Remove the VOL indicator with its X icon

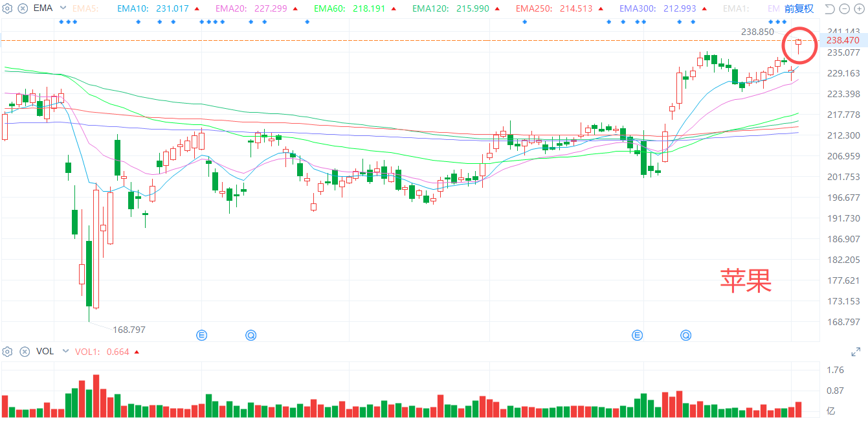tap(24, 352)
